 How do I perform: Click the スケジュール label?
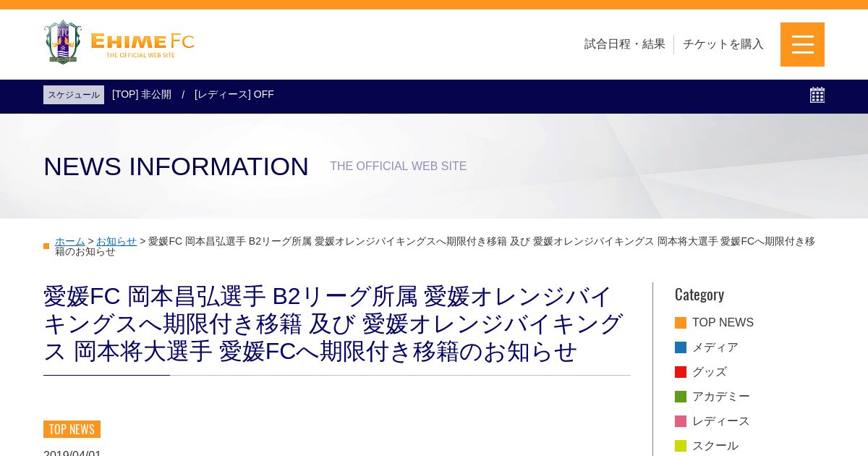(x=74, y=95)
